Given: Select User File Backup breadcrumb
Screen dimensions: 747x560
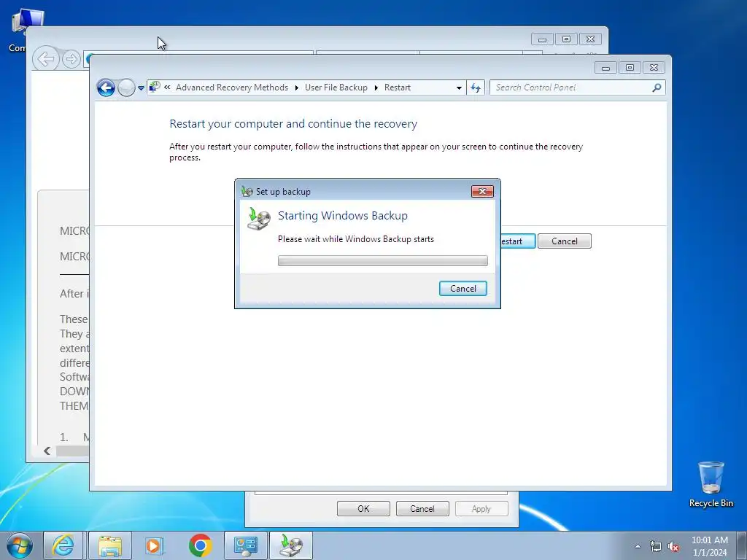Looking at the screenshot, I should click(x=336, y=87).
